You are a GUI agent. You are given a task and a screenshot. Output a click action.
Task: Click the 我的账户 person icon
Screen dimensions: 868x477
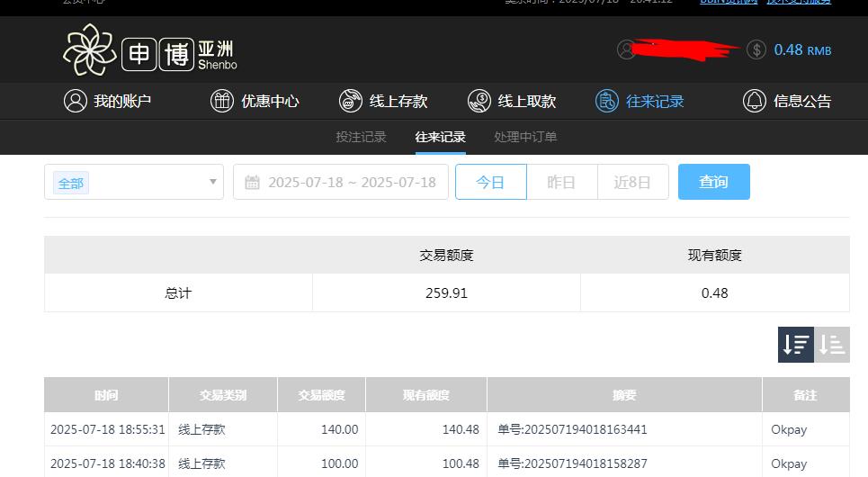click(76, 102)
